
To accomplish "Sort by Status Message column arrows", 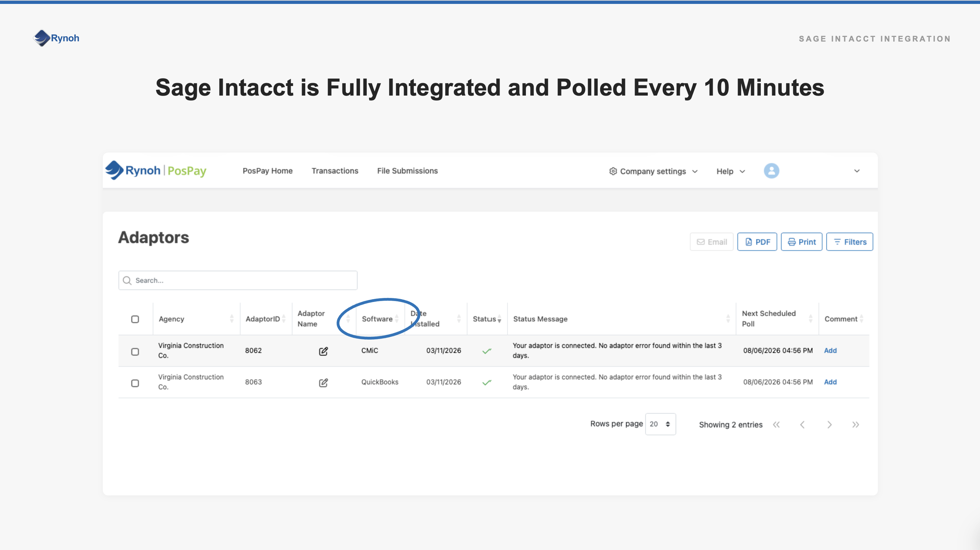I will (x=728, y=319).
